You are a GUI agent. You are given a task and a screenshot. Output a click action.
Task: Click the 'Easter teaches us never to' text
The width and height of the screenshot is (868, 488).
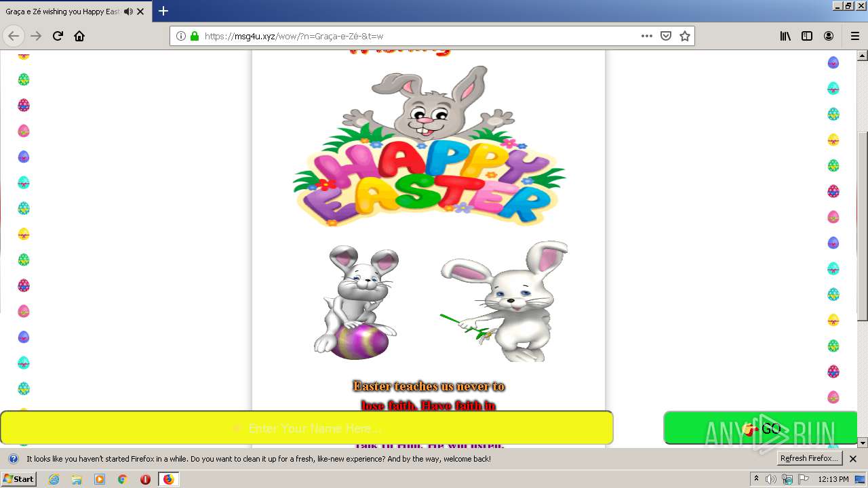(429, 386)
